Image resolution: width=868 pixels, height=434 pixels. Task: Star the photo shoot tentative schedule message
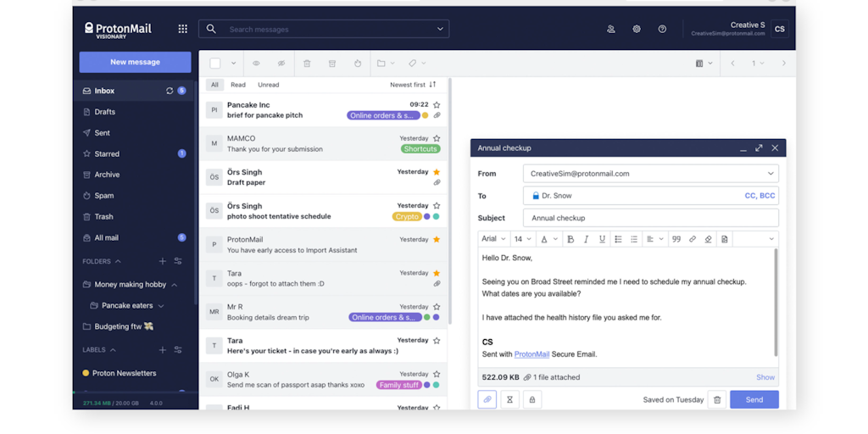[x=437, y=205]
